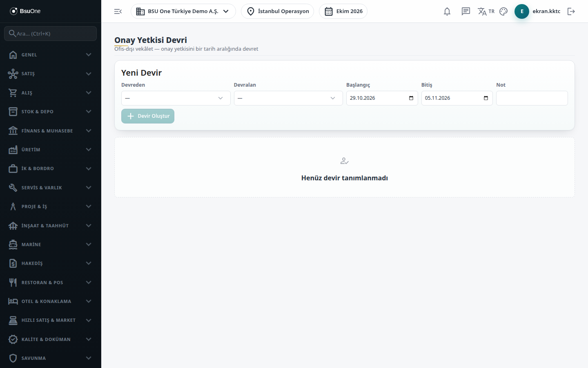Screen dimensions: 588x368
Task: Change language via the TR translate icon
Action: [x=486, y=11]
